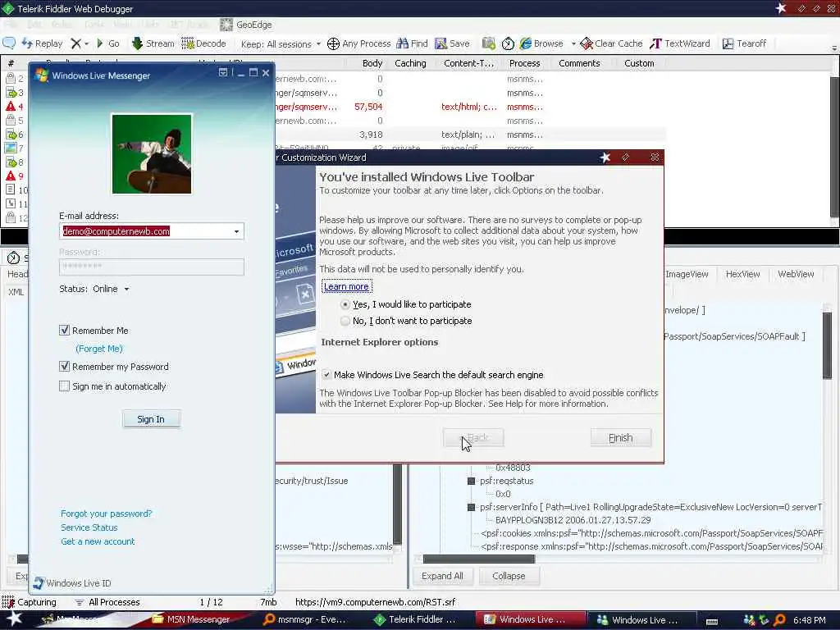Collapse the psf:serverInfo tree node
840x630 pixels.
(x=471, y=507)
